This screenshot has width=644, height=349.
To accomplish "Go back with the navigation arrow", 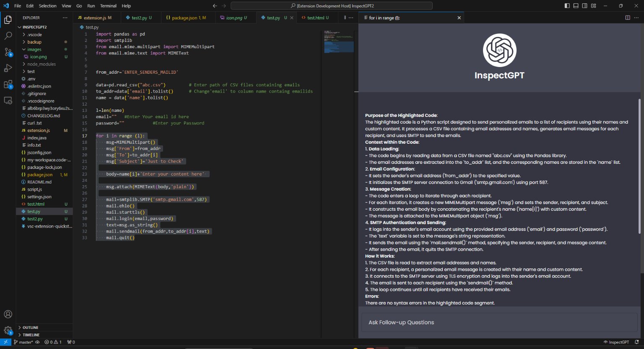I will 215,6.
